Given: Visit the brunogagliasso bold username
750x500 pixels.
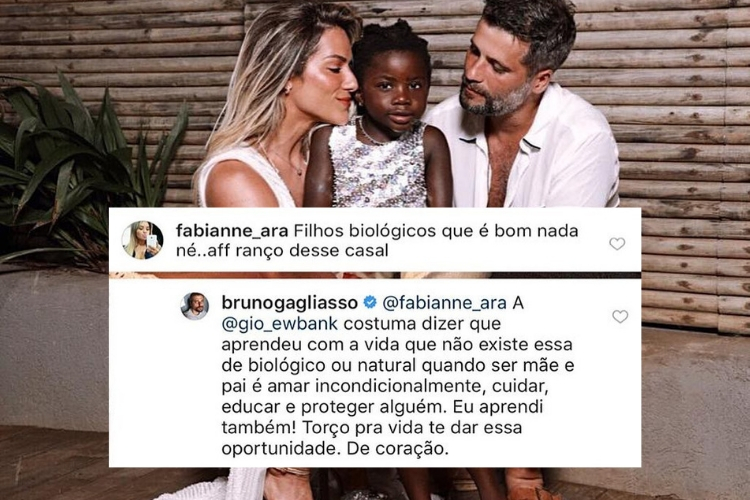Looking at the screenshot, I should (290, 303).
